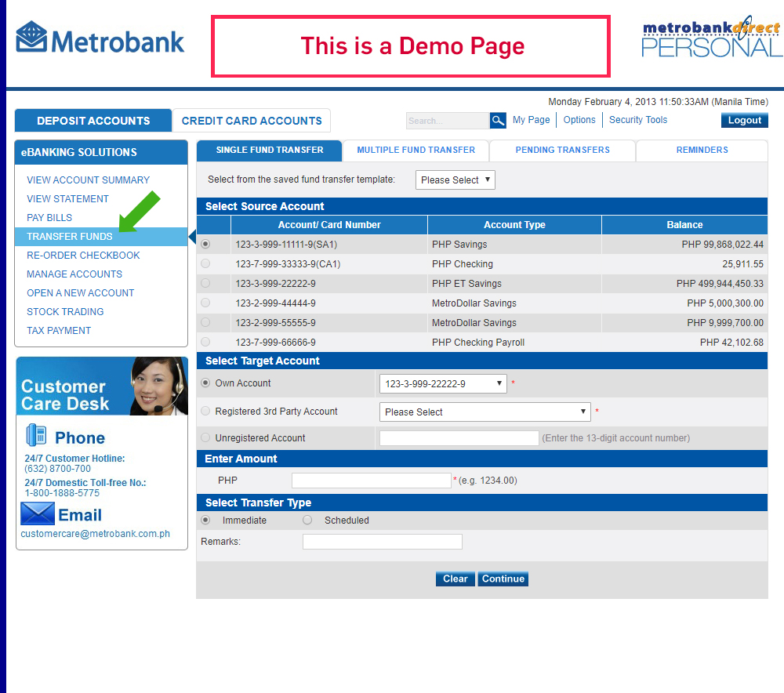Select the Scheduled transfer type radio
Viewport: 784px width, 693px height.
pyautogui.click(x=307, y=520)
